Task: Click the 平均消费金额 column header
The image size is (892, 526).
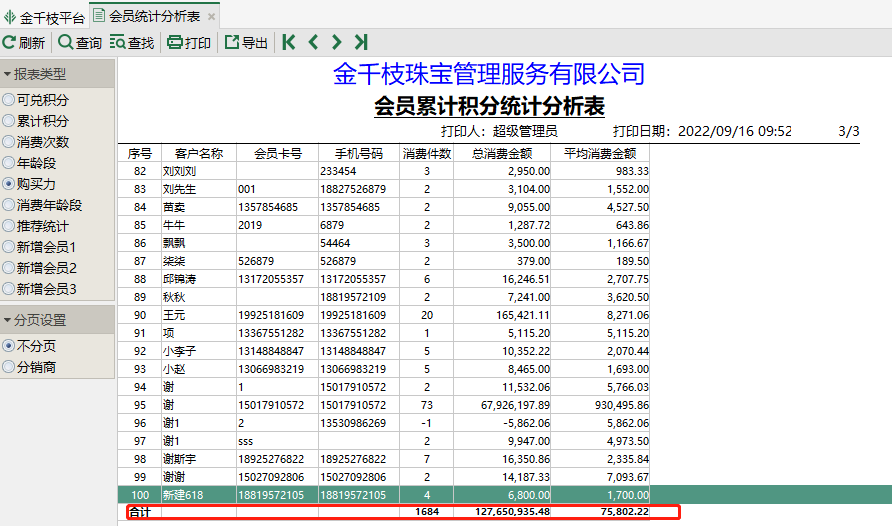Action: point(600,154)
